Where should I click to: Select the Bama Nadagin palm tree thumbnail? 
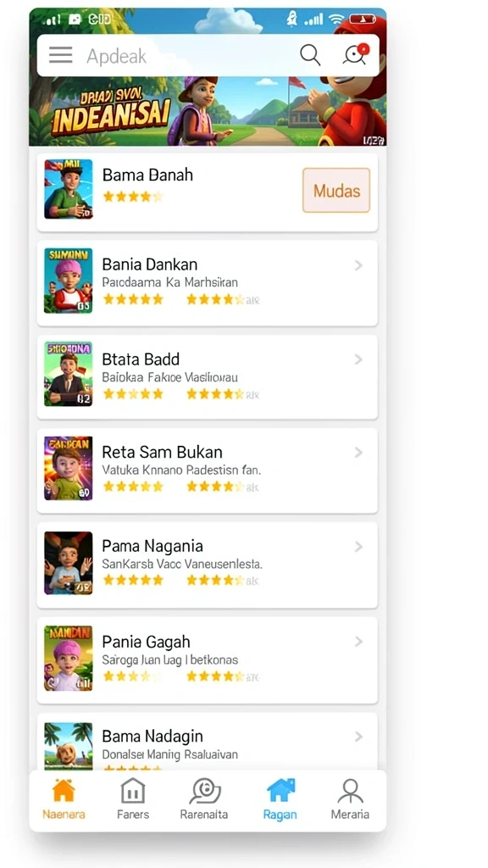click(x=69, y=745)
